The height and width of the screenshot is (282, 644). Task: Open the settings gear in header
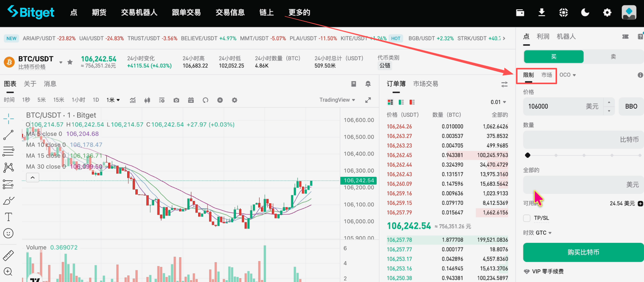(x=607, y=13)
